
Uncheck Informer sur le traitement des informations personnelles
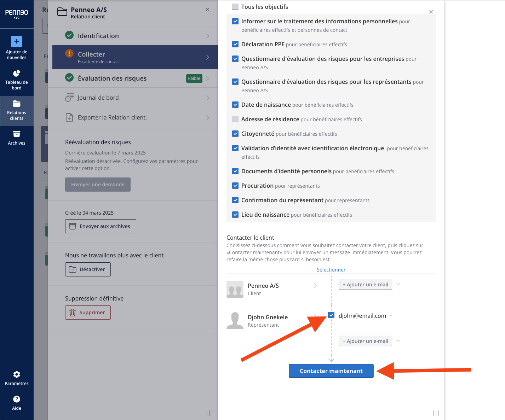(235, 21)
